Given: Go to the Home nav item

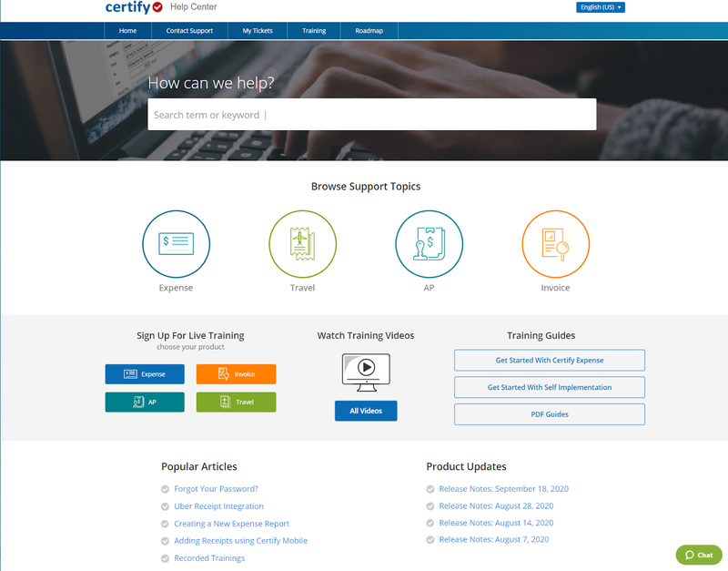Looking at the screenshot, I should (127, 31).
